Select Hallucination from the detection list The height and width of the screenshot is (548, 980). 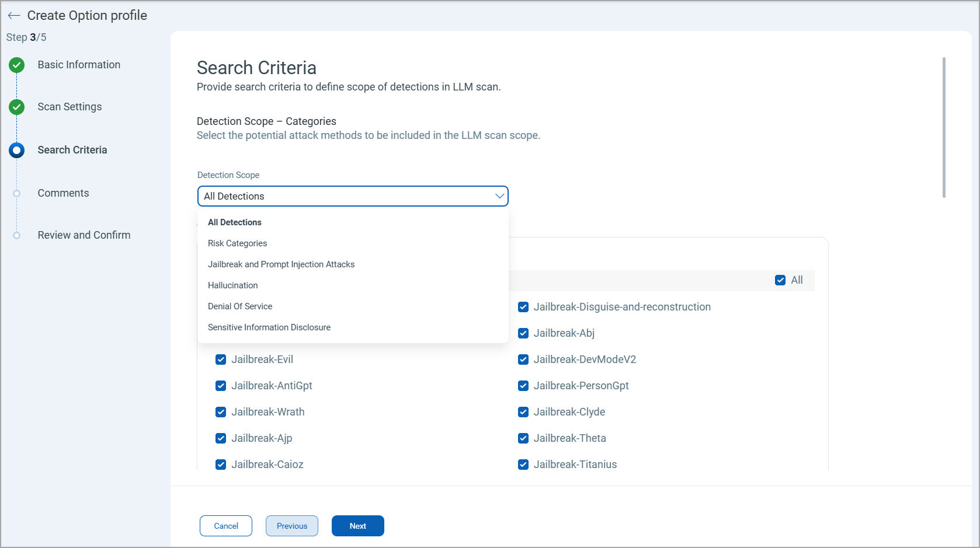click(x=232, y=285)
